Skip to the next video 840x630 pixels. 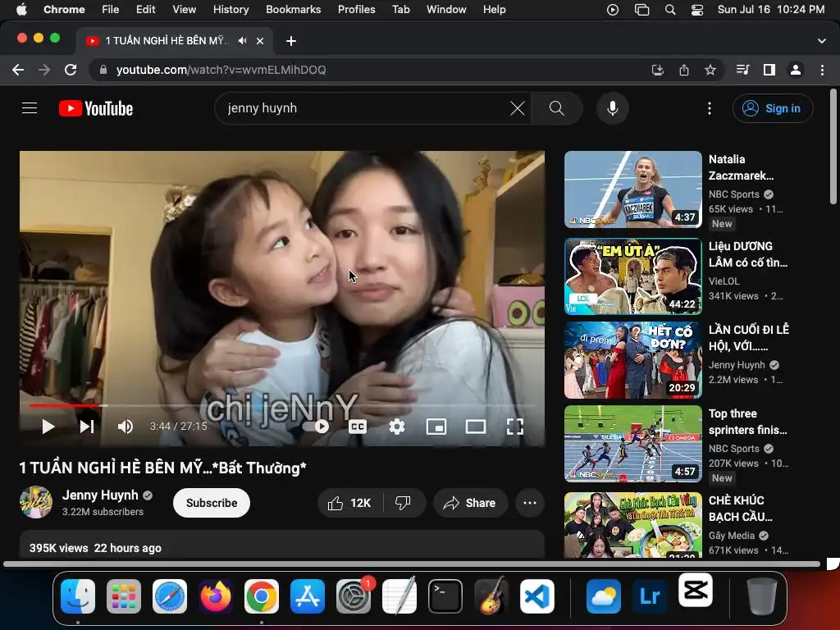(x=87, y=427)
